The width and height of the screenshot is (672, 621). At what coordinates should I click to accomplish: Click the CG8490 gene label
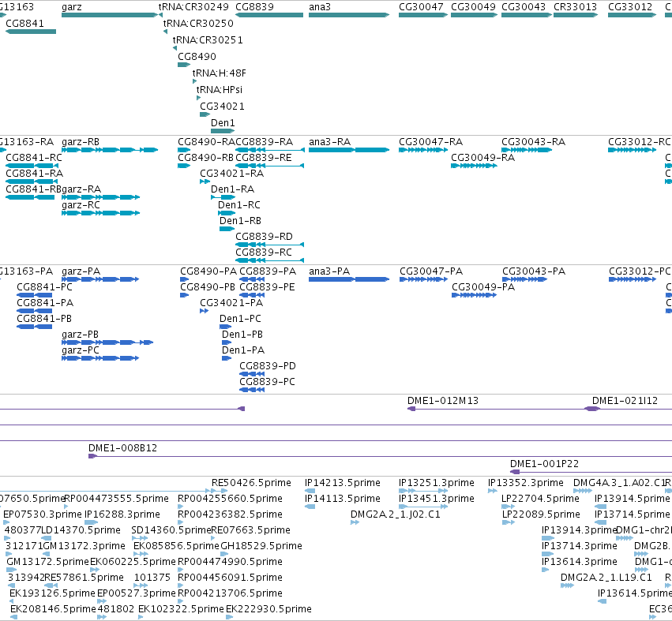click(x=197, y=57)
